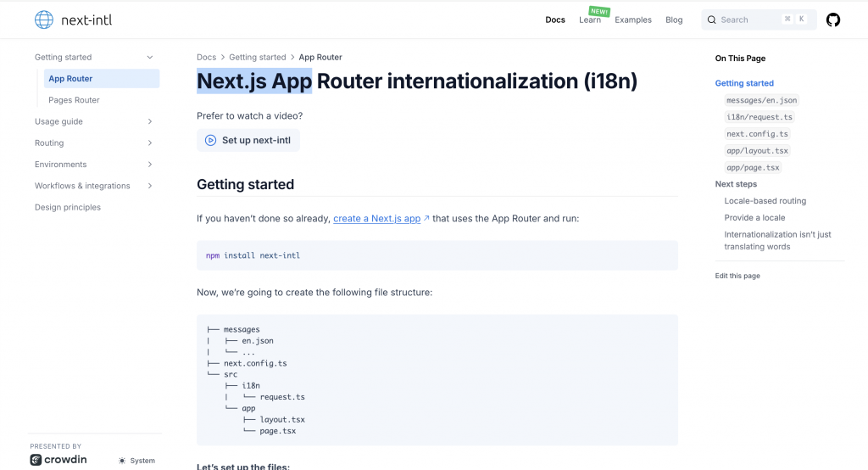868x470 pixels.
Task: Jump to next.config.ts outline entry
Action: click(757, 133)
